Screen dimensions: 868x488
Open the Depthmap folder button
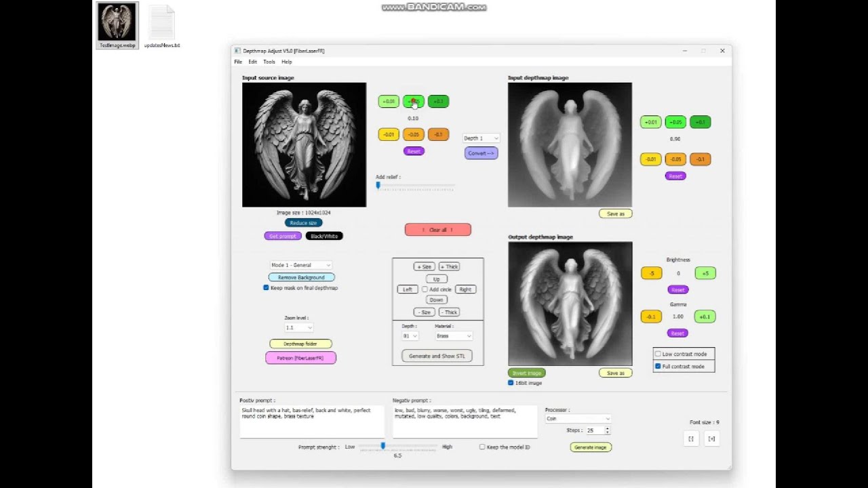(x=300, y=344)
